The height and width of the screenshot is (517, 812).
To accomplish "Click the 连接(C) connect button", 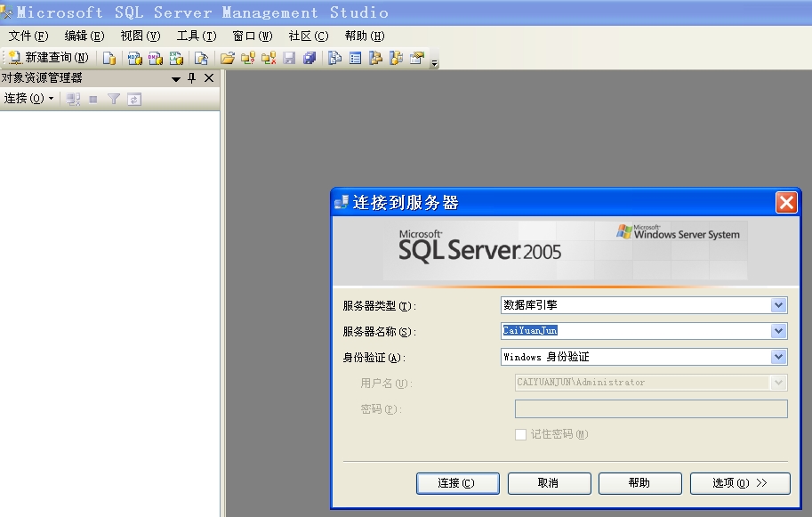I will pyautogui.click(x=458, y=483).
